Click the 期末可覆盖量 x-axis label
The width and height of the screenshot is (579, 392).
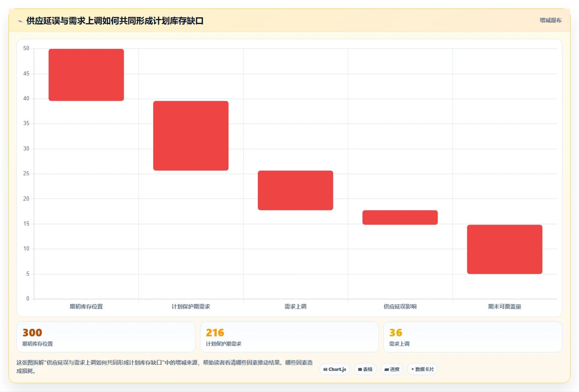(505, 306)
